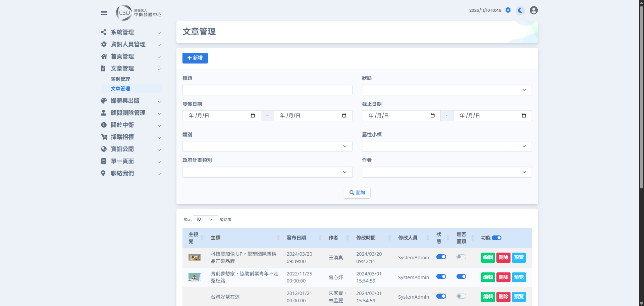Sort table by 發布日期 column arrows

[320, 238]
